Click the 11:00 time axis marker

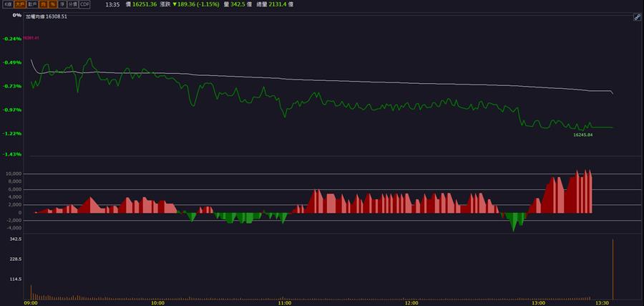pyautogui.click(x=285, y=303)
